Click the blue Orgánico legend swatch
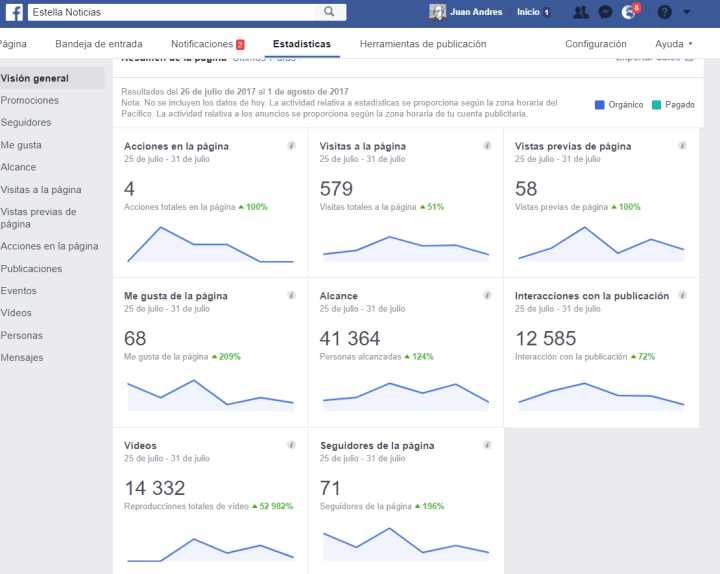The height and width of the screenshot is (574, 720). click(600, 105)
